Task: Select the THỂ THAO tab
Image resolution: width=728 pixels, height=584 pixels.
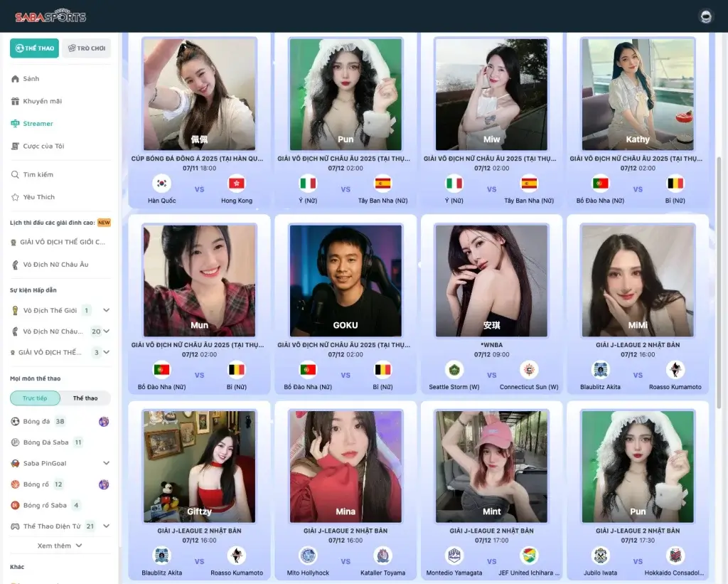Action: tap(35, 48)
